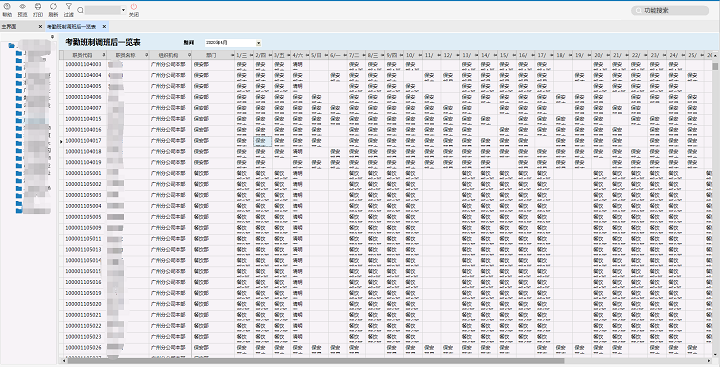This screenshot has height=367, width=720.
Task: Click the 功能搜索 function search field
Action: 669,10
